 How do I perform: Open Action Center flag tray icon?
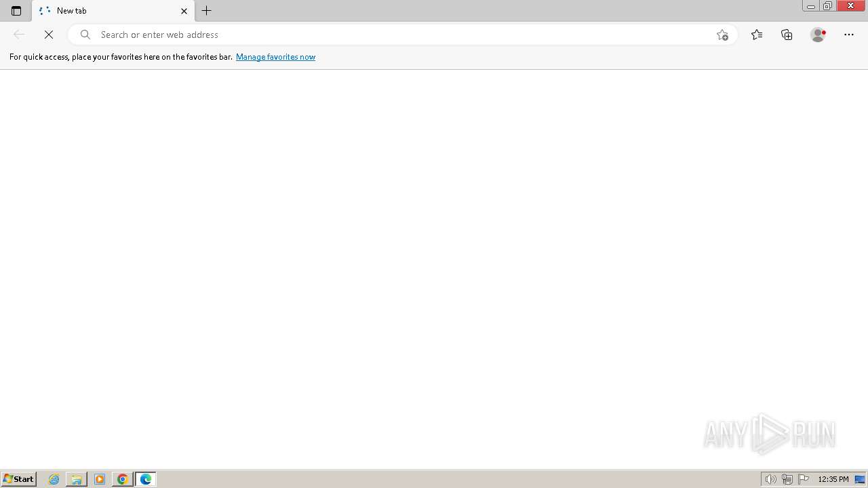coord(804,479)
